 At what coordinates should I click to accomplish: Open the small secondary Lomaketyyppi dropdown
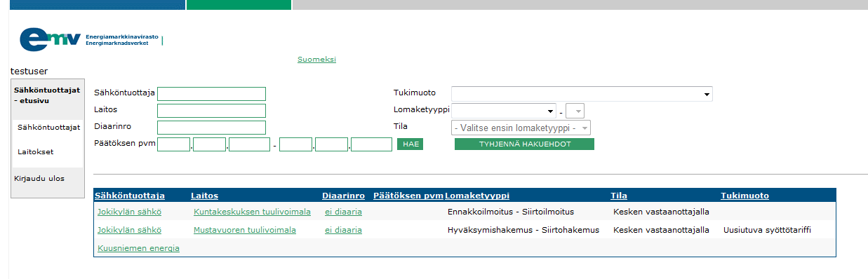coord(575,111)
